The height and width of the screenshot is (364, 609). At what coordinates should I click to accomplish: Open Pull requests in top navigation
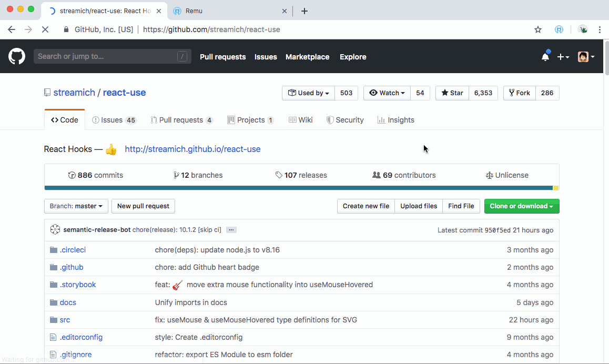pos(223,57)
